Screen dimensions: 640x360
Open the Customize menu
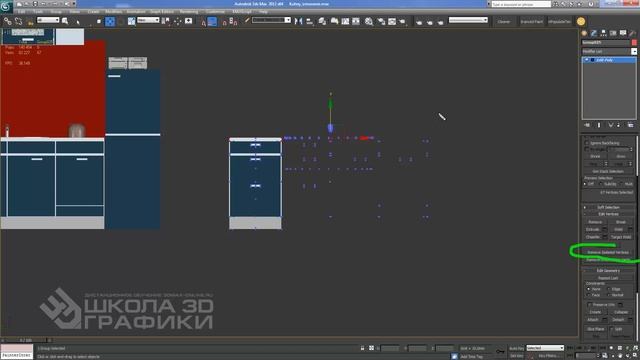(x=215, y=12)
